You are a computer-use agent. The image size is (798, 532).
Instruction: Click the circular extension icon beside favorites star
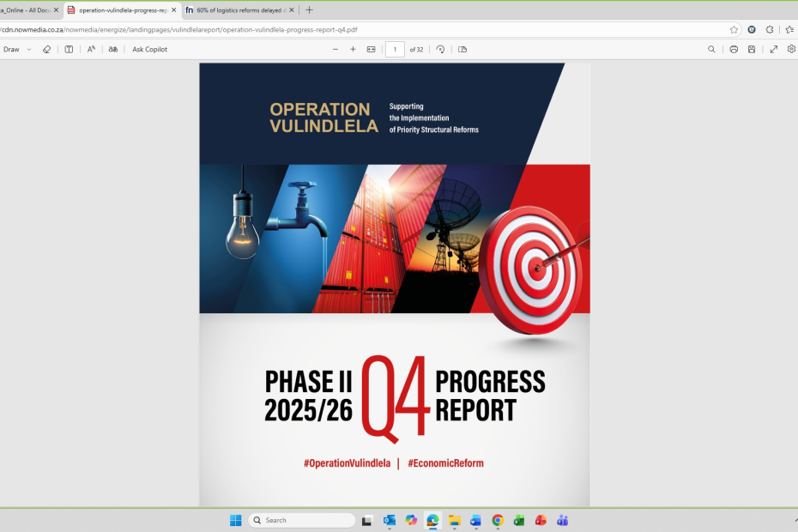[751, 29]
